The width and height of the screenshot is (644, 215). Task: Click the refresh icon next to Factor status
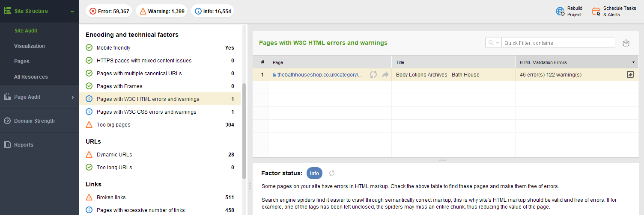pyautogui.click(x=331, y=173)
